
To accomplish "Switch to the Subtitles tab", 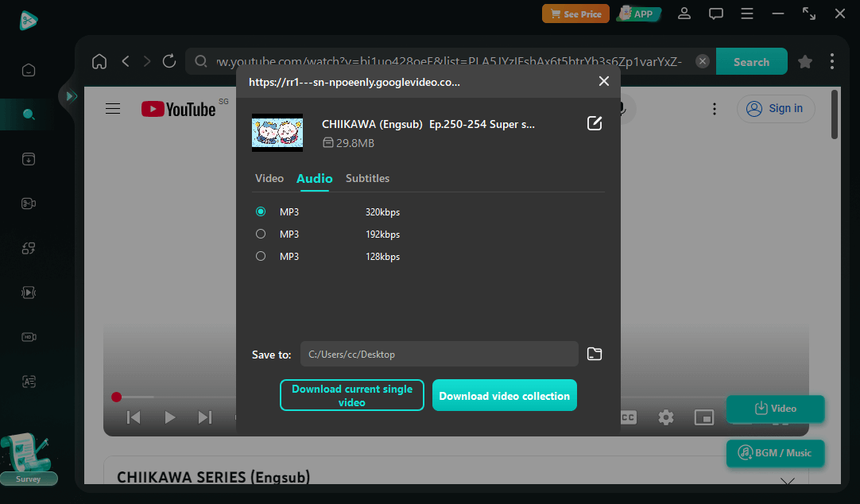I will [x=367, y=178].
